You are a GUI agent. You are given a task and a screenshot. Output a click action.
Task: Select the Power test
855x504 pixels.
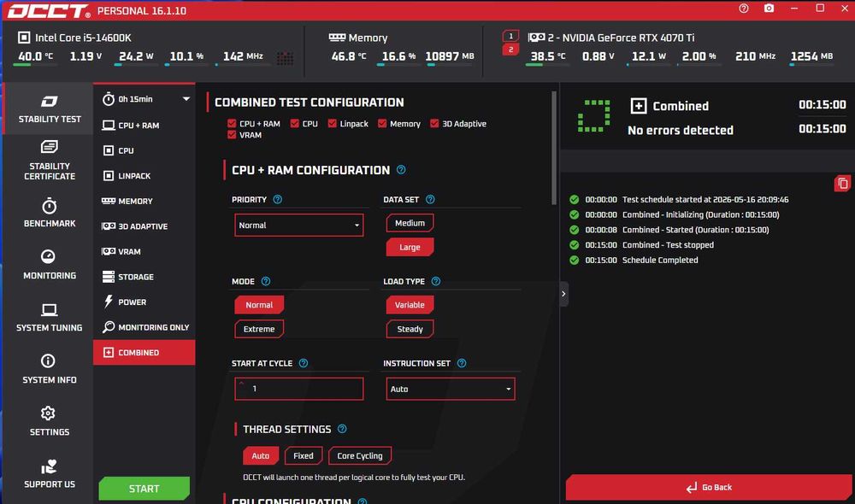tap(144, 302)
